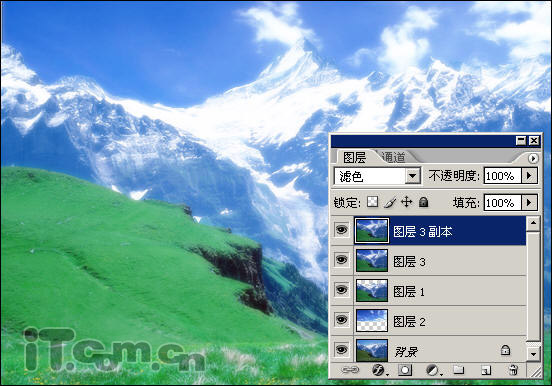Create a new layer group folder
Screen dimensions: 552x386
coord(459,370)
